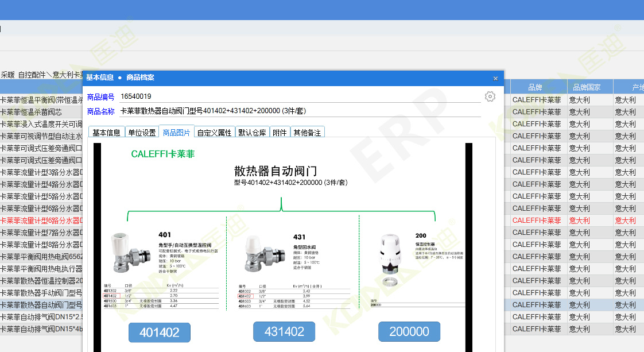Close the 商品档案 dialog

click(x=495, y=79)
